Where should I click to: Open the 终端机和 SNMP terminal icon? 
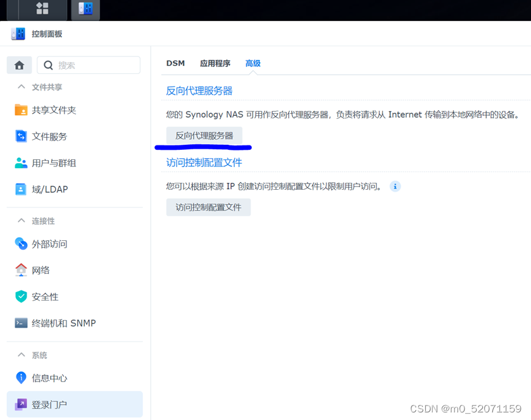21,323
